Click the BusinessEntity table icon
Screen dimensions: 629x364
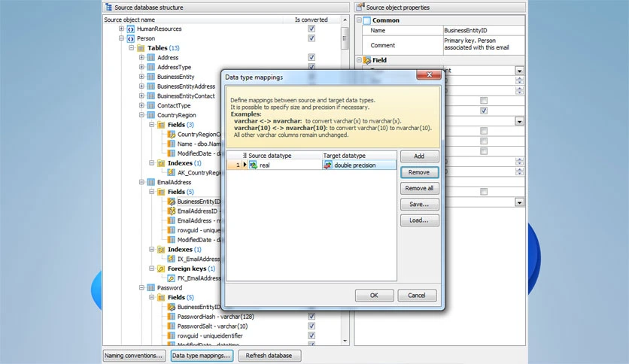coord(150,77)
